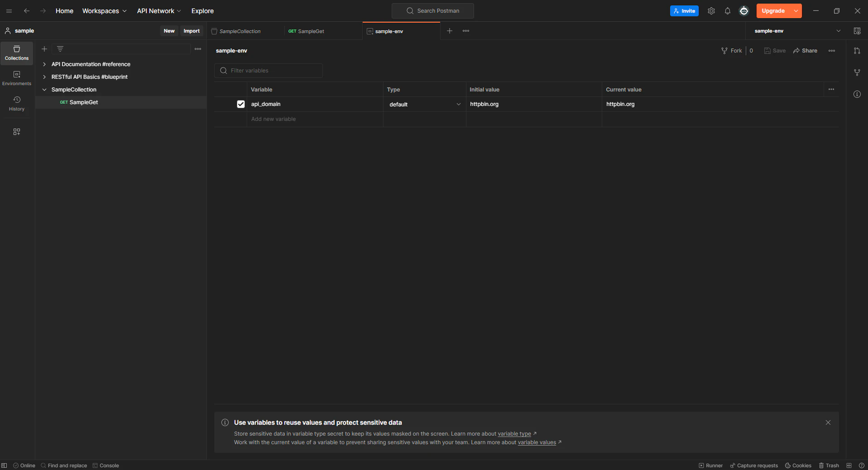This screenshot has width=868, height=470.
Task: Open the Collections sidebar section
Action: coord(17,53)
